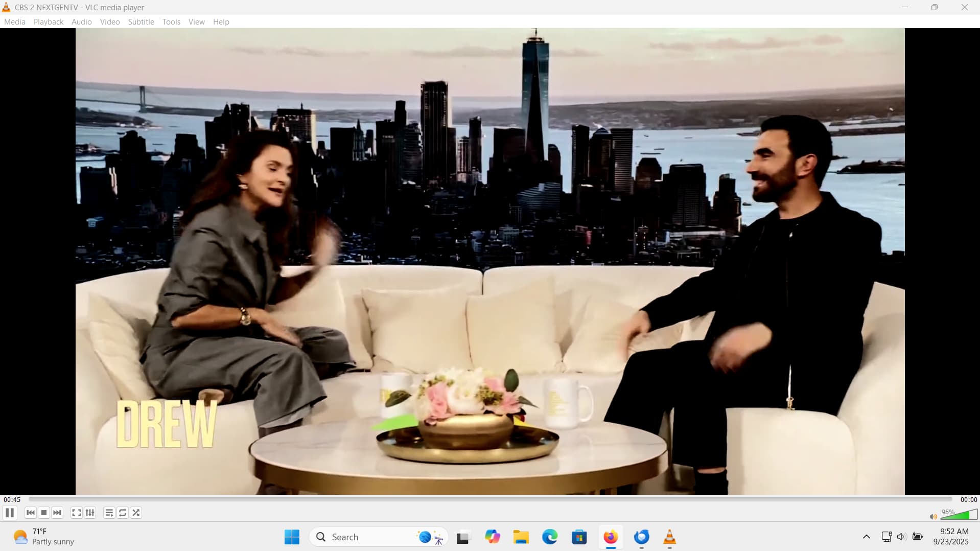This screenshot has width=980, height=551.
Task: Toggle random shuffle playback
Action: 136,513
